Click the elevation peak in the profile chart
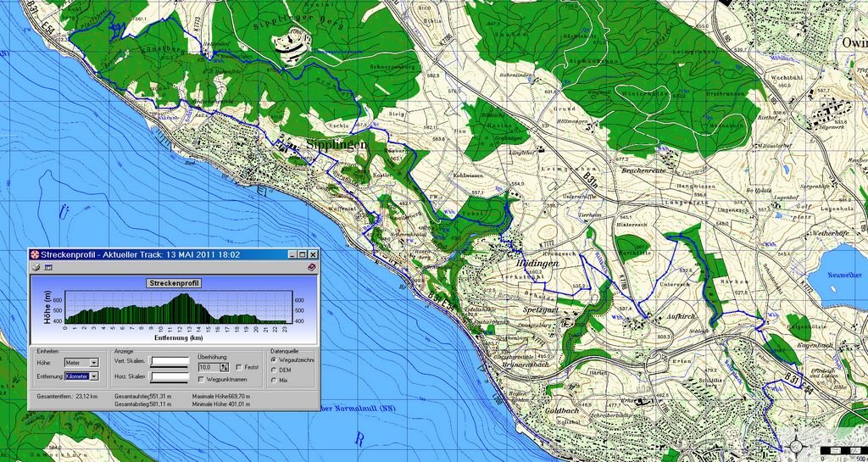Image resolution: width=868 pixels, height=462 pixels. pos(183,297)
